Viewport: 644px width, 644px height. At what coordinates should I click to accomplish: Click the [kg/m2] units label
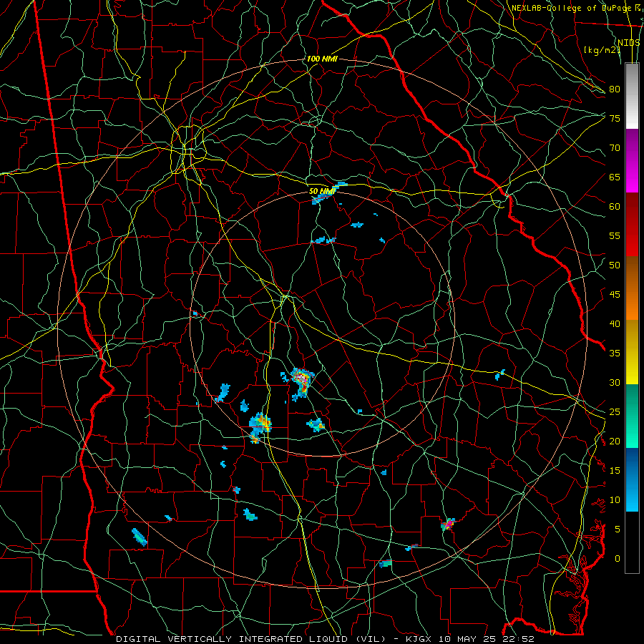(x=602, y=50)
